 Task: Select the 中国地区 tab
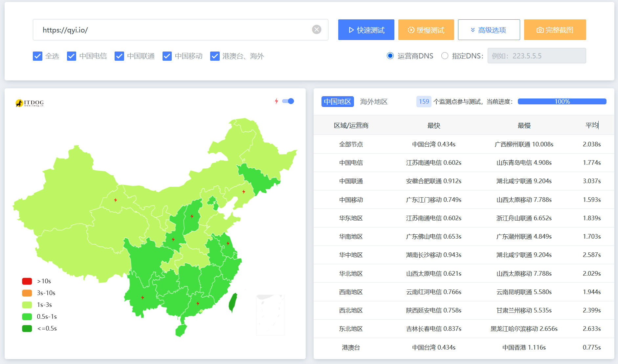click(x=337, y=102)
